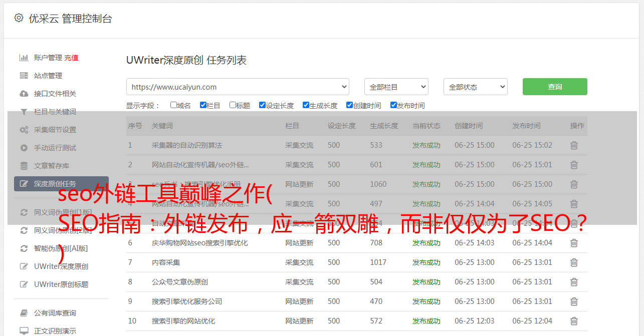Click the UWriter深度原创 任务列表 heading
The height and width of the screenshot is (336, 644).
pos(186,60)
